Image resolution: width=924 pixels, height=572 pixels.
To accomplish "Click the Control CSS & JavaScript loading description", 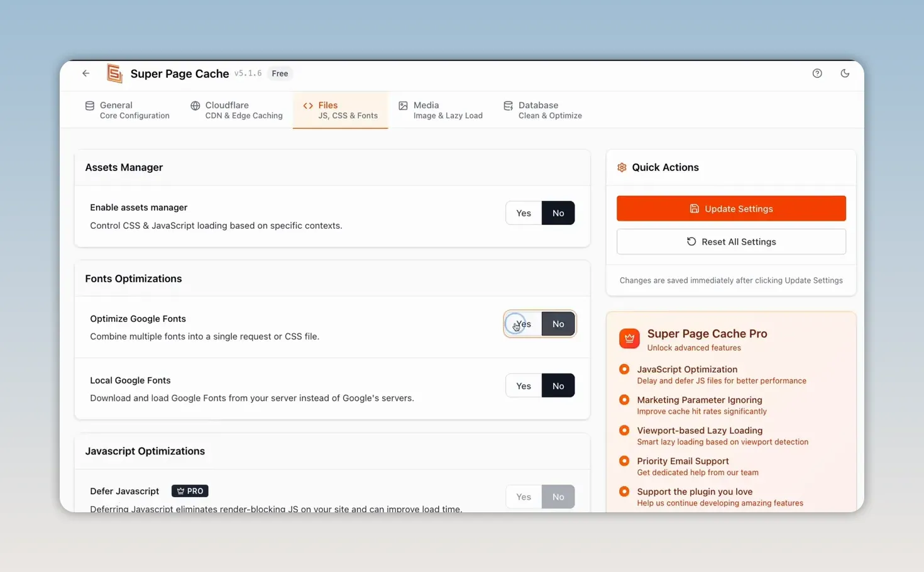I will click(x=216, y=226).
